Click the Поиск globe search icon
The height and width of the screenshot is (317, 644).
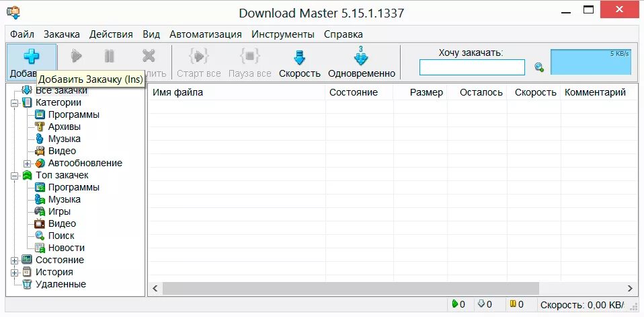point(40,236)
